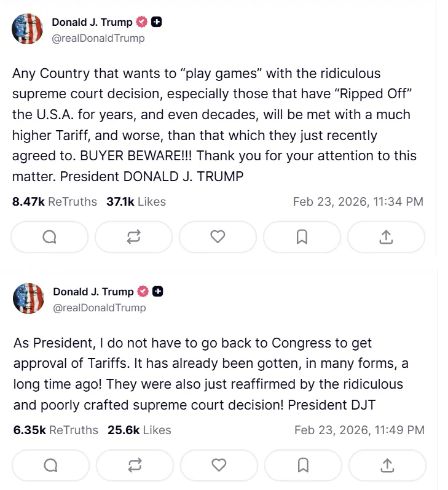Click the verified badge on first post
The width and height of the screenshot is (448, 490).
[x=142, y=22]
